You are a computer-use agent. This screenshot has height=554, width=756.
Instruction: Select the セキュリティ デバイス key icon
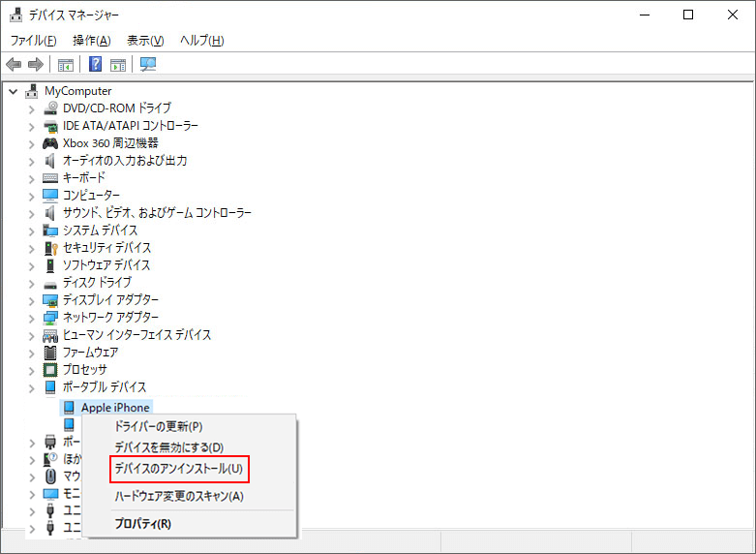50,248
